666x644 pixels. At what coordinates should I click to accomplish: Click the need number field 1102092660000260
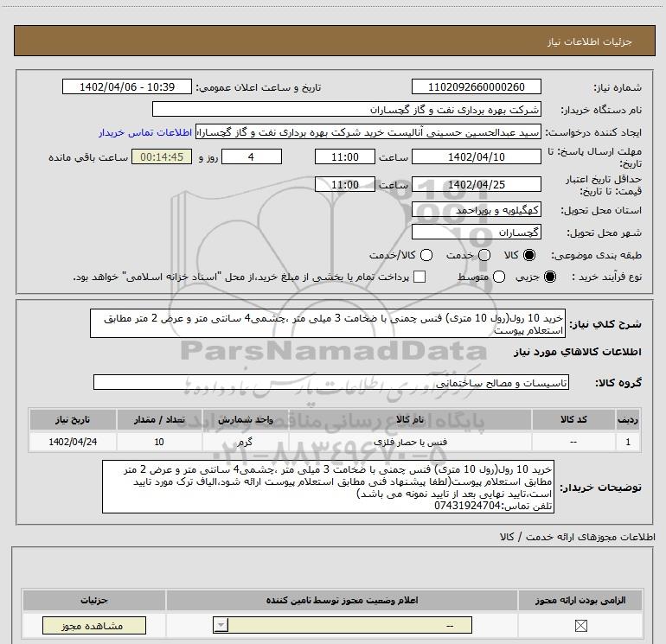[476, 87]
